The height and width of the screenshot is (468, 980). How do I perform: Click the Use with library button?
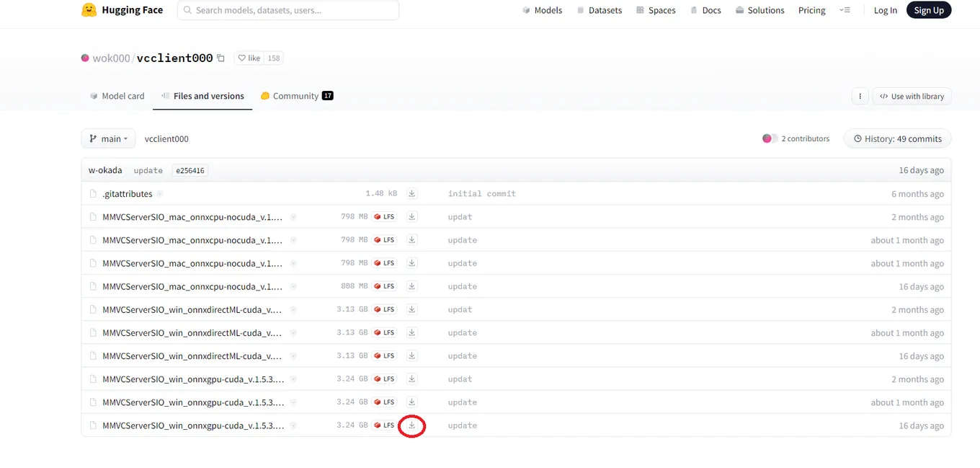pos(912,96)
